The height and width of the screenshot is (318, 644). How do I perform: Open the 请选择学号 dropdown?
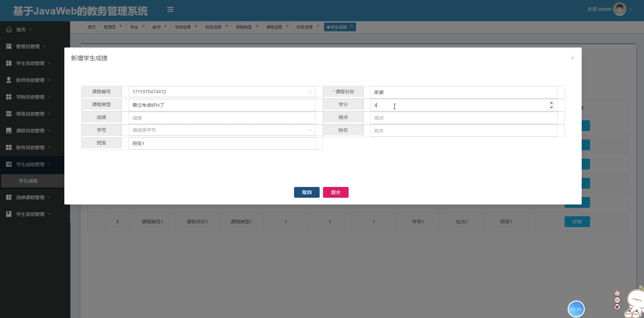pos(222,130)
